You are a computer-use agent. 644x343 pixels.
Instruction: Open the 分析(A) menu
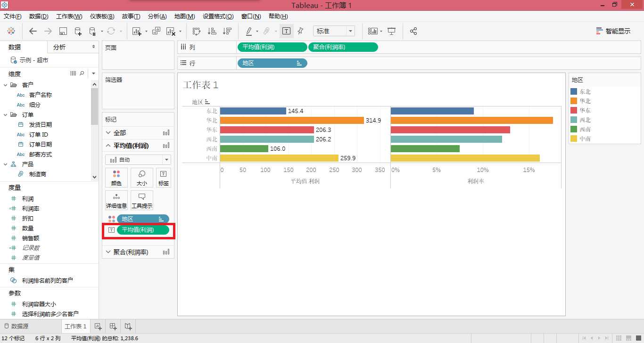(157, 16)
